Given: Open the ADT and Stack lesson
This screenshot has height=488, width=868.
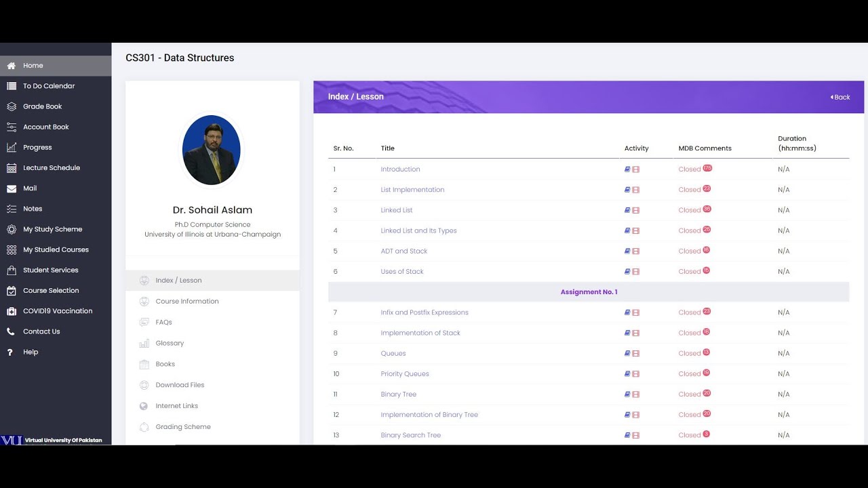Looking at the screenshot, I should pyautogui.click(x=404, y=251).
